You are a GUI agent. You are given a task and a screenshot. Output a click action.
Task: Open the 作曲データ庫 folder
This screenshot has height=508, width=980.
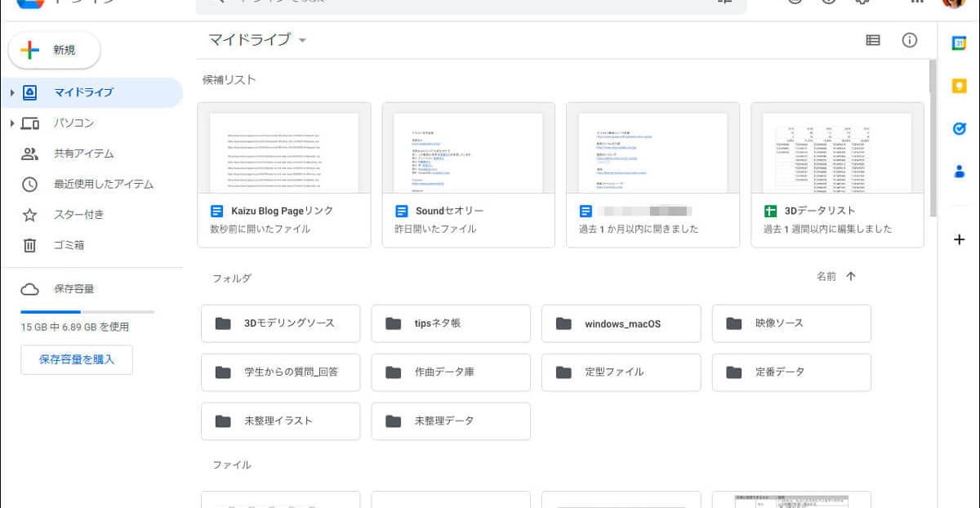point(451,372)
